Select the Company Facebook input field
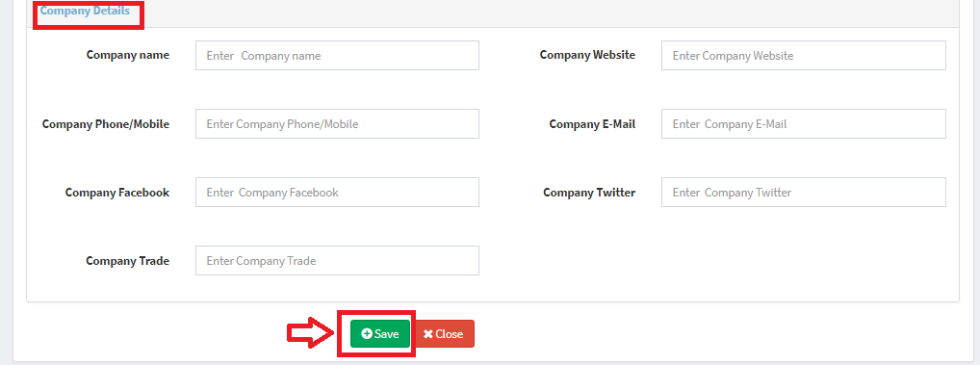The image size is (980, 365). click(x=338, y=192)
